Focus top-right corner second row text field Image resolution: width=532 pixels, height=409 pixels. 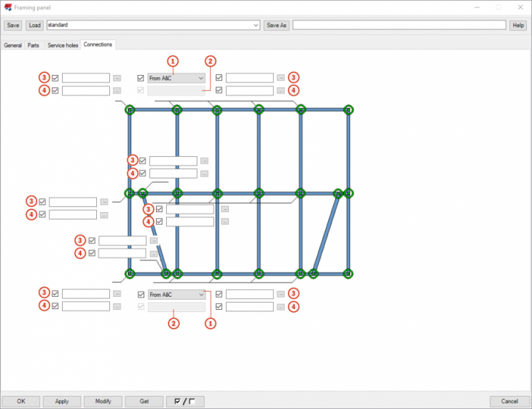[250, 90]
